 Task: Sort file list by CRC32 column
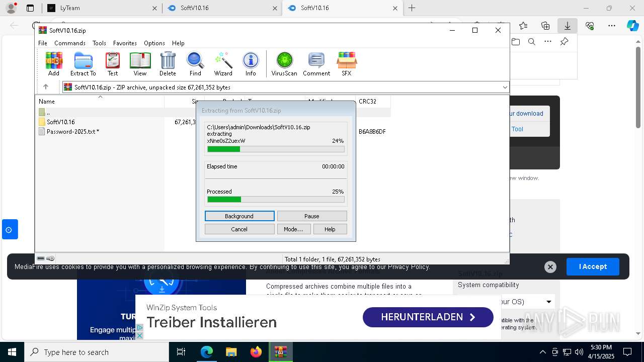tap(373, 101)
